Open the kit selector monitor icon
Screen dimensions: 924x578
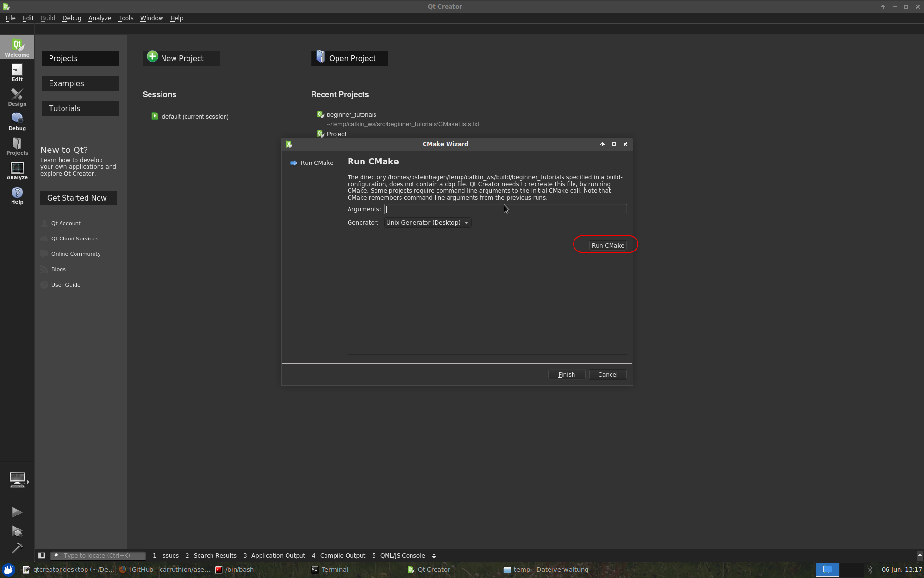(17, 479)
